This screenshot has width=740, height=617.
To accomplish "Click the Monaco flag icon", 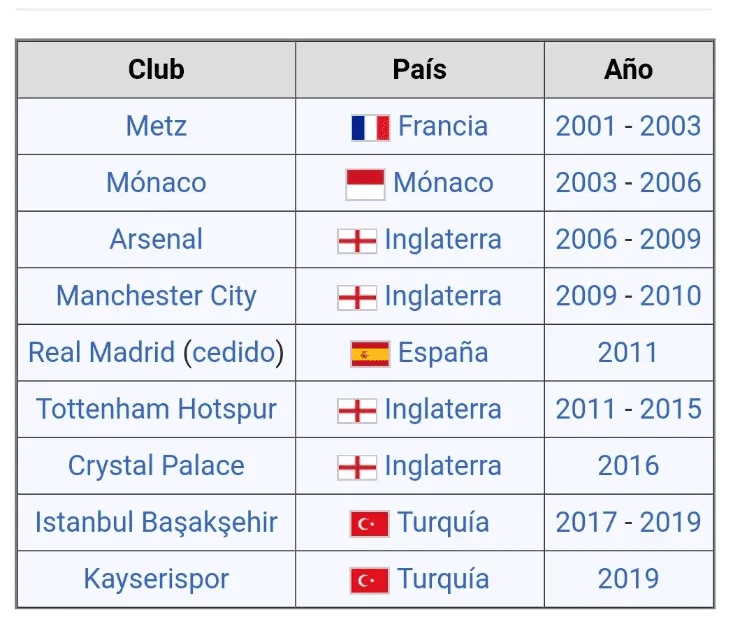I will click(x=365, y=184).
